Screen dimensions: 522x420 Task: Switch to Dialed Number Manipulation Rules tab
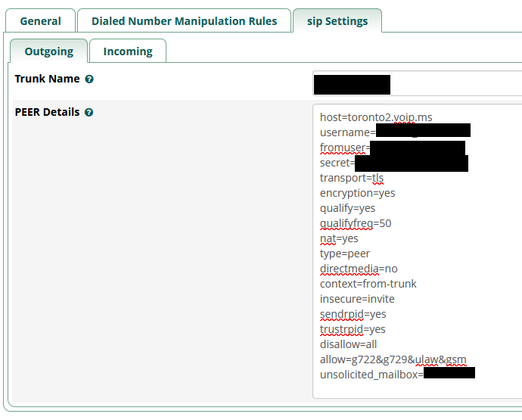click(x=184, y=21)
